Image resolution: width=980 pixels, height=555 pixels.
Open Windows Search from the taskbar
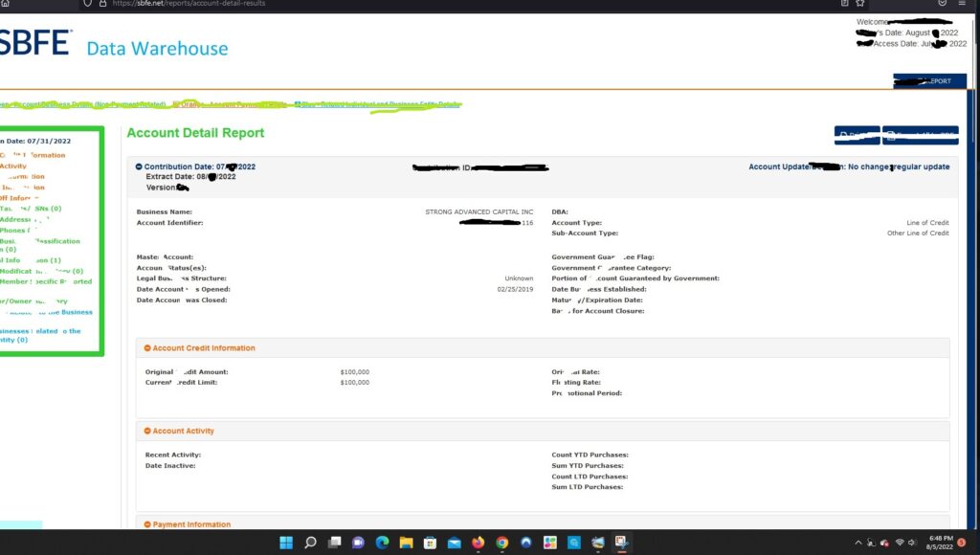point(310,542)
